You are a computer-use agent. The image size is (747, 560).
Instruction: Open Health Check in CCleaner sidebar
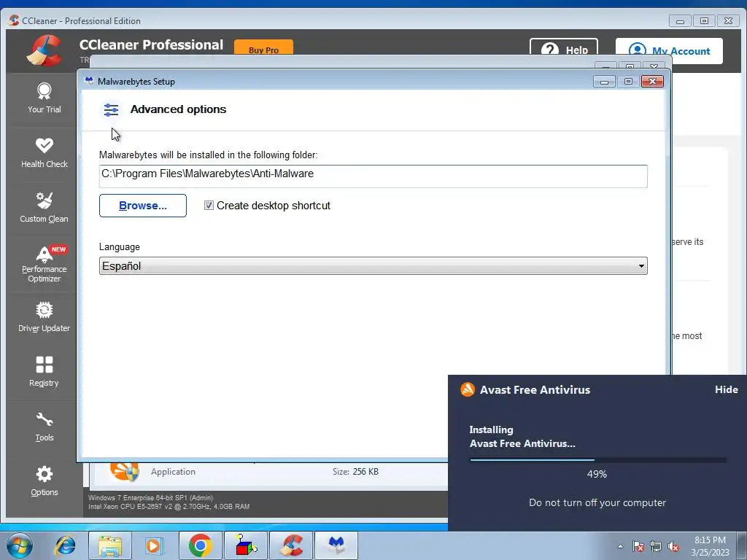(44, 153)
